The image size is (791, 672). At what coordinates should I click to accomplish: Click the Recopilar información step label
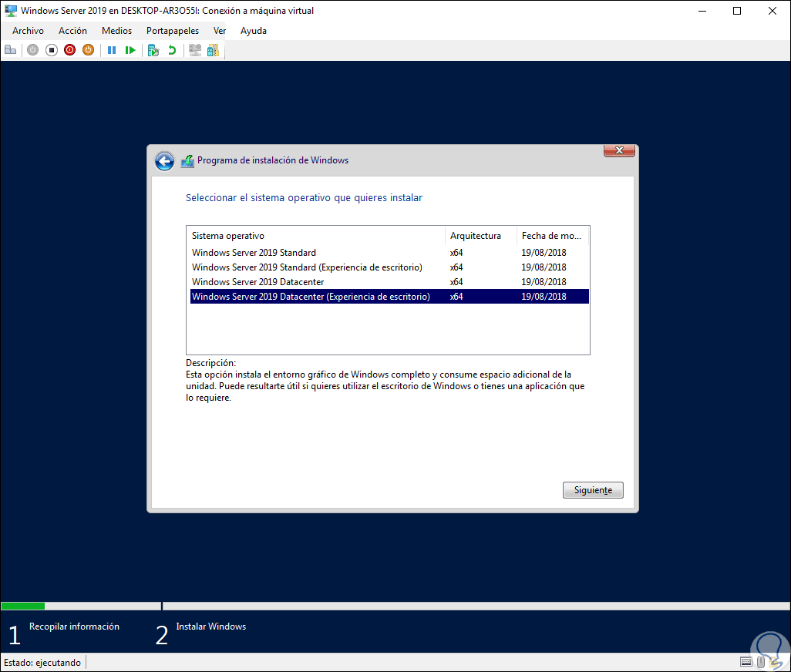[x=74, y=626]
